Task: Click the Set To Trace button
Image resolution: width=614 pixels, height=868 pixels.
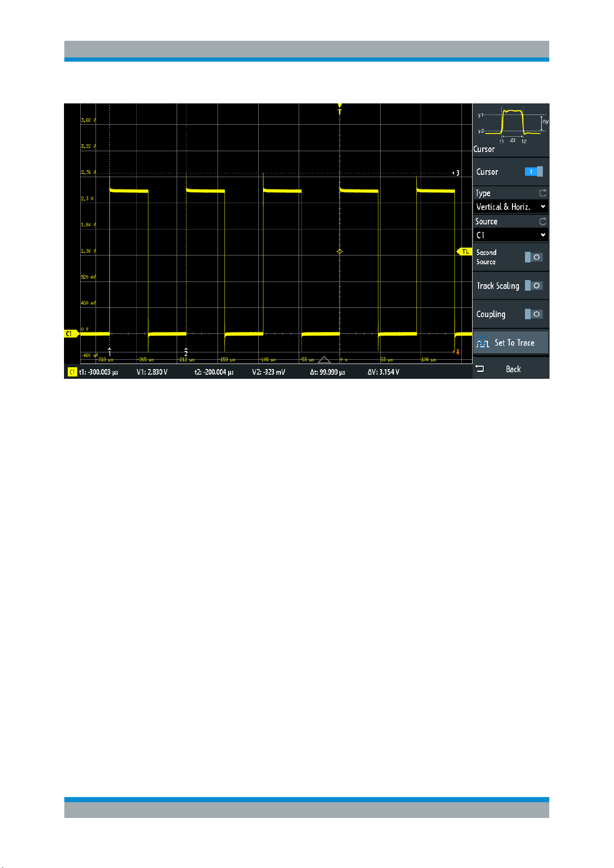Action: coord(511,343)
